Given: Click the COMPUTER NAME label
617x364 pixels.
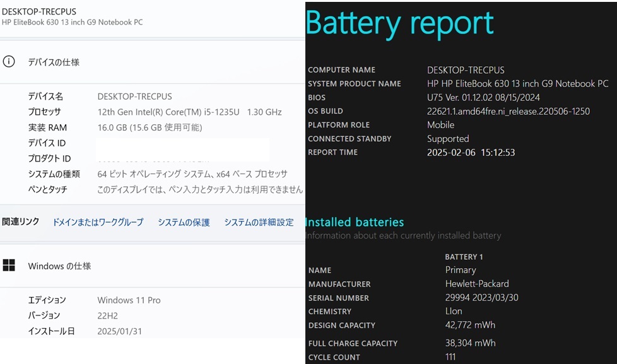Looking at the screenshot, I should tap(341, 70).
